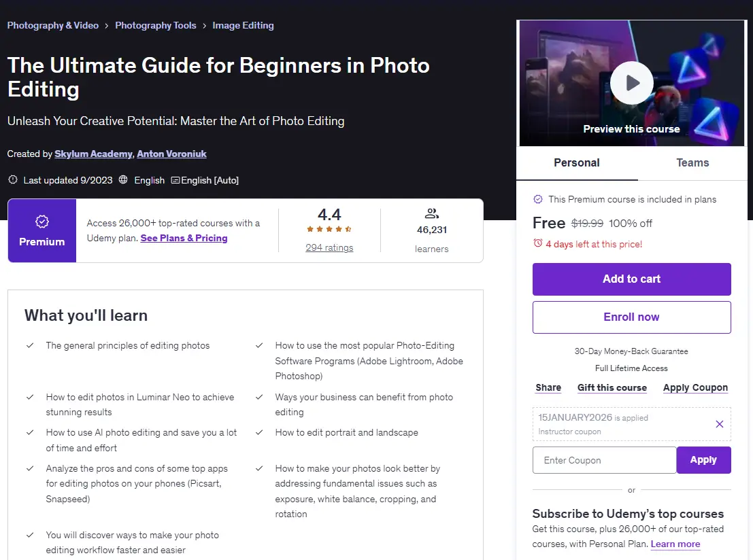753x560 pixels.
Task: Click checkmark beside AI photo editing item
Action: pyautogui.click(x=30, y=432)
